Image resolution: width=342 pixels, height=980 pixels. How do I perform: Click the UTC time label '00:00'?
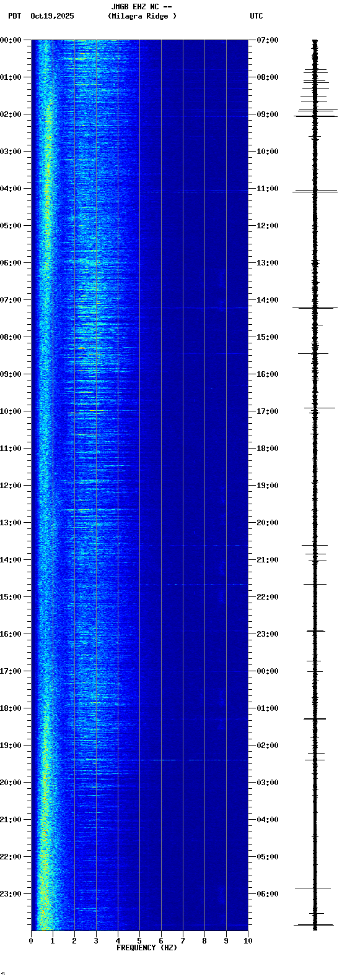point(268,671)
